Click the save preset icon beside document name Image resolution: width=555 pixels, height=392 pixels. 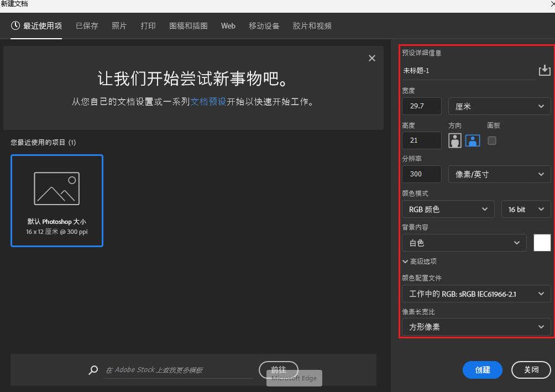pyautogui.click(x=544, y=70)
